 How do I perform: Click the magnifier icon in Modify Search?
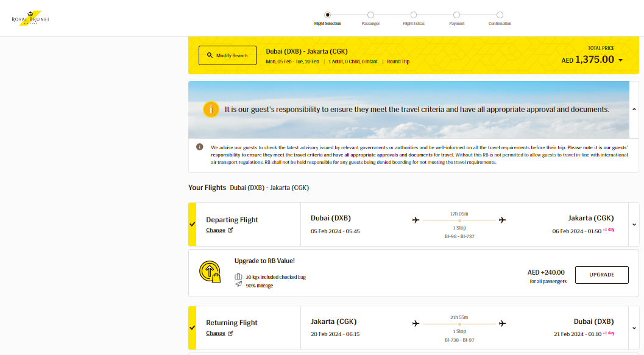point(210,55)
